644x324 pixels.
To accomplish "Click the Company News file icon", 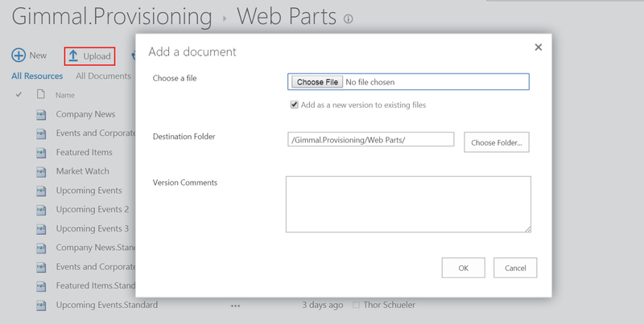I will click(41, 114).
